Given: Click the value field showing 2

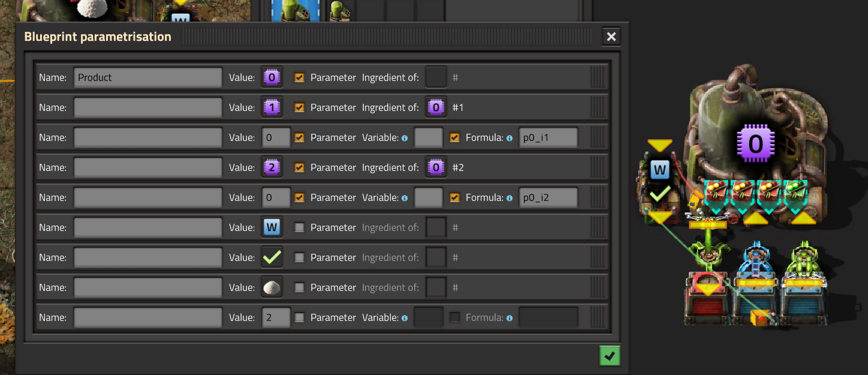Looking at the screenshot, I should coord(276,317).
